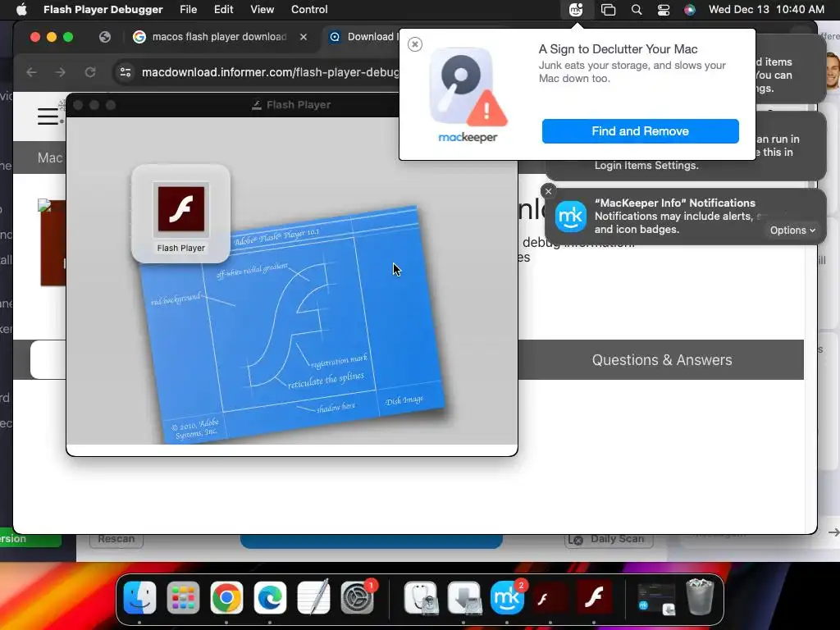Open the Control menu
The width and height of the screenshot is (840, 630).
click(x=309, y=9)
